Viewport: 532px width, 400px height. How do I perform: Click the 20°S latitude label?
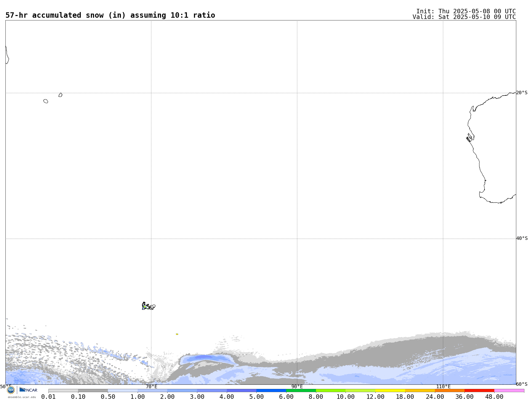pos(522,93)
